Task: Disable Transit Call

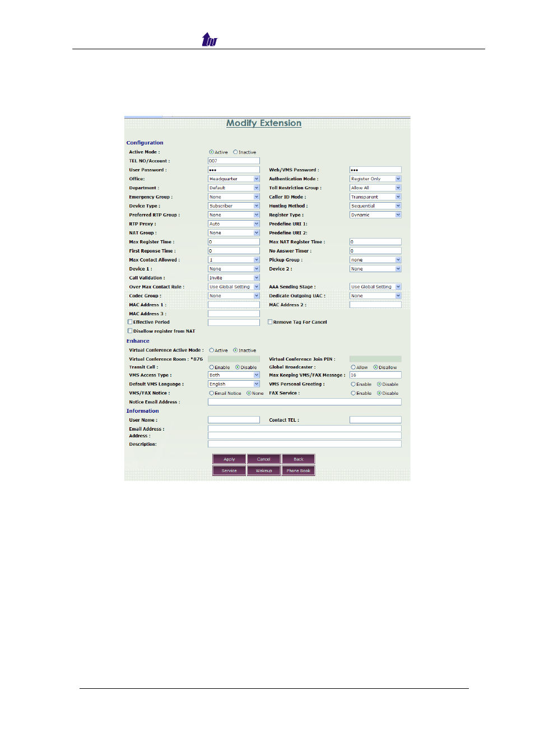Action: tap(238, 367)
